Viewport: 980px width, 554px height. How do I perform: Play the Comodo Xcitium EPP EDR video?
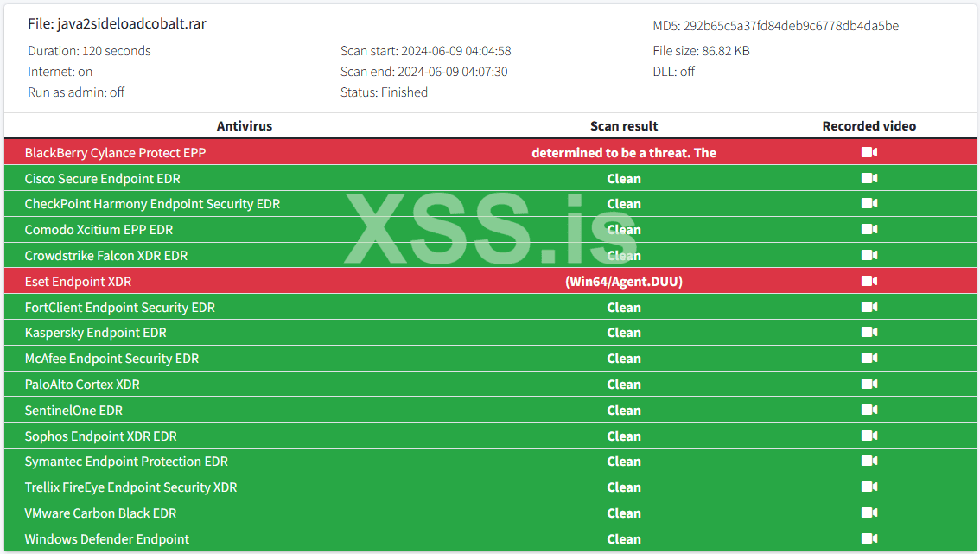pyautogui.click(x=869, y=230)
